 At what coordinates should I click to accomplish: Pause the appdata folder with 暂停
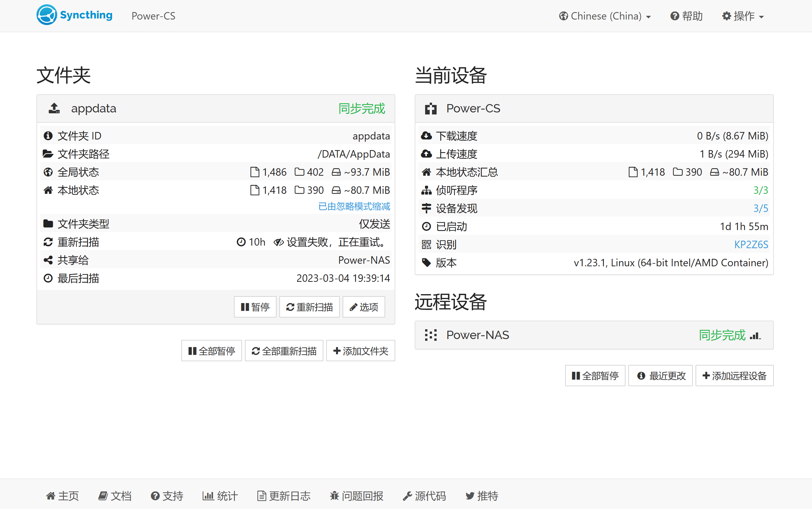pyautogui.click(x=255, y=307)
